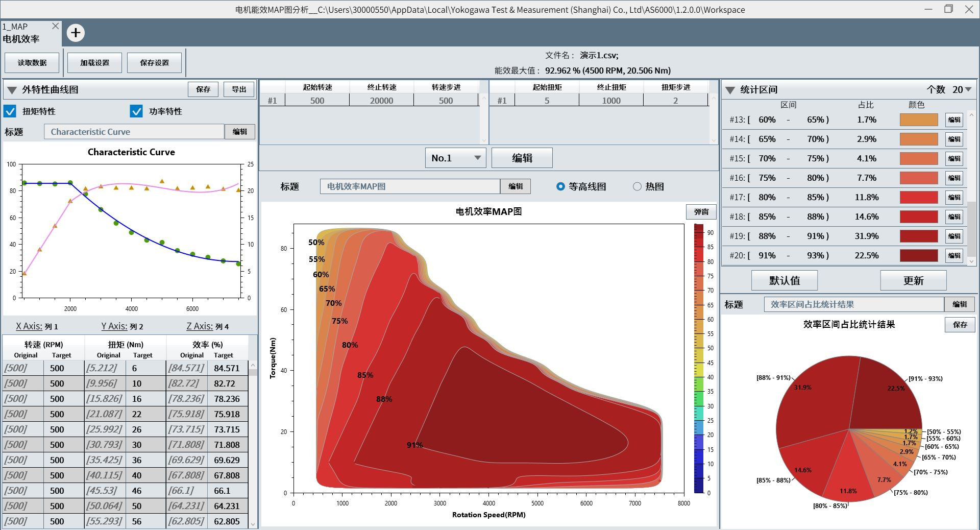Screen dimensions: 980x530
Task: Open the 个数 20 dropdown
Action: tap(962, 89)
